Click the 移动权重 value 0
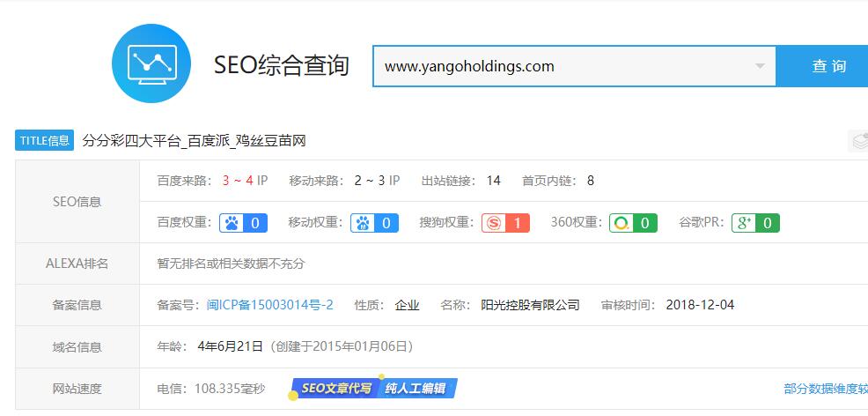 click(x=386, y=223)
